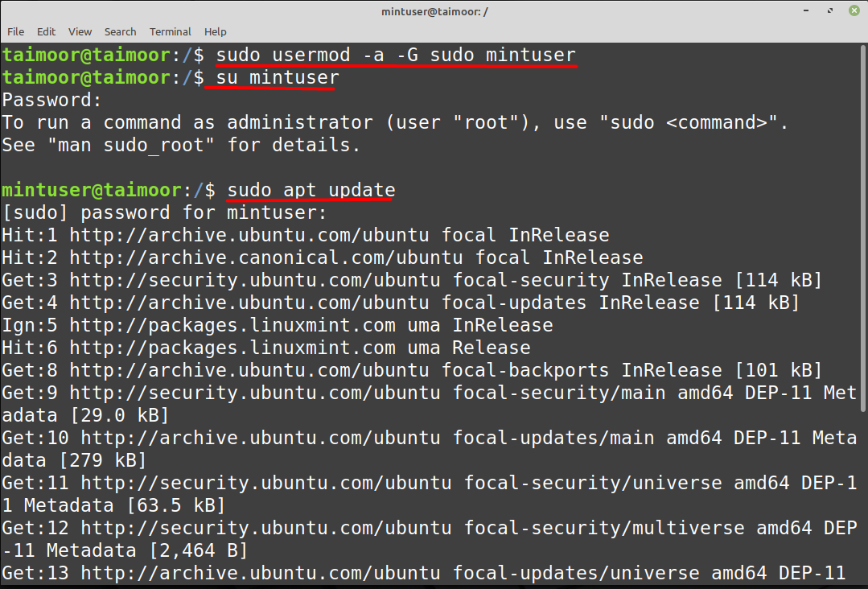
Task: Select the underlined sudo apt update command
Action: click(x=310, y=189)
